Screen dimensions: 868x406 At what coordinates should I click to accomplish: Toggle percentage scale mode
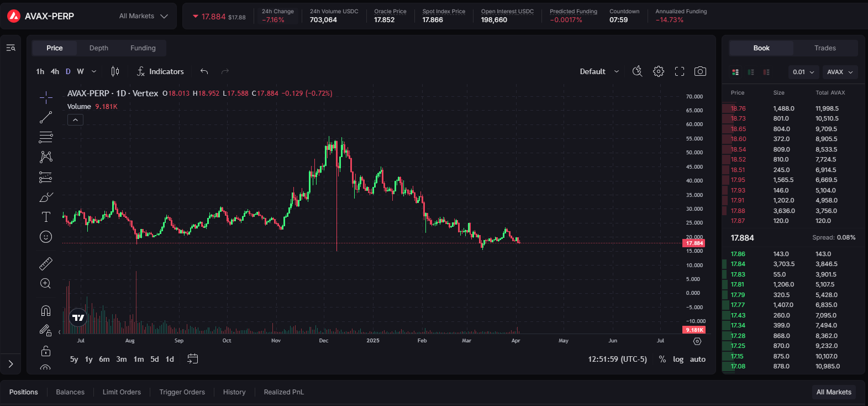(x=662, y=359)
